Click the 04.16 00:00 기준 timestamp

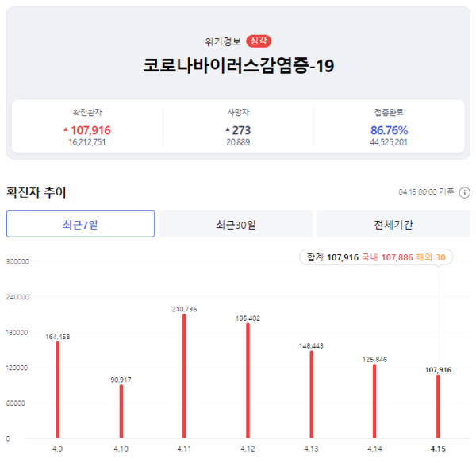point(426,192)
